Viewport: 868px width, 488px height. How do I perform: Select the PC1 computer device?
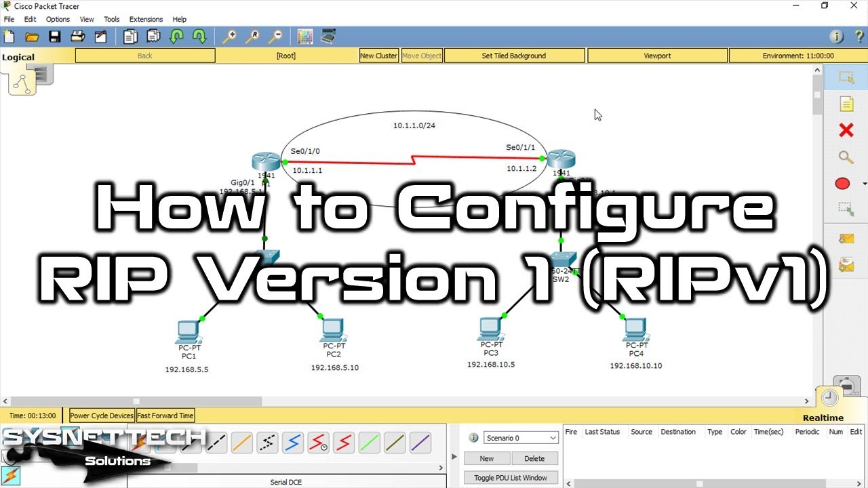[187, 333]
